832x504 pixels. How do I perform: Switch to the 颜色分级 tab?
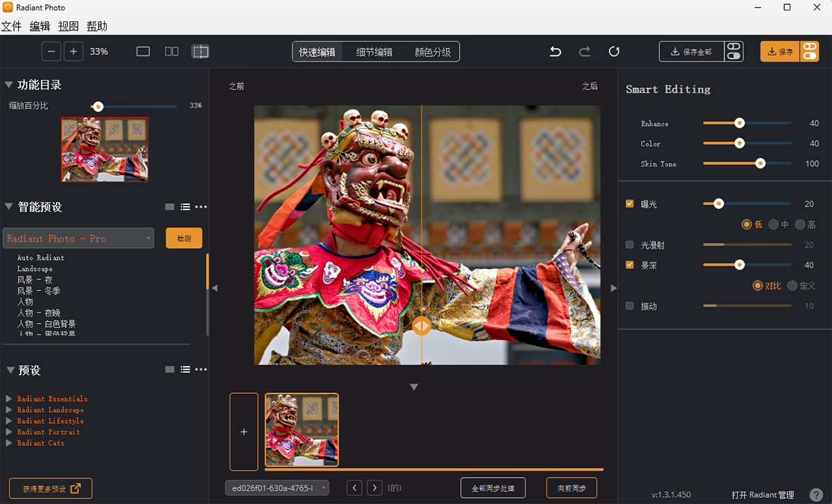[433, 51]
